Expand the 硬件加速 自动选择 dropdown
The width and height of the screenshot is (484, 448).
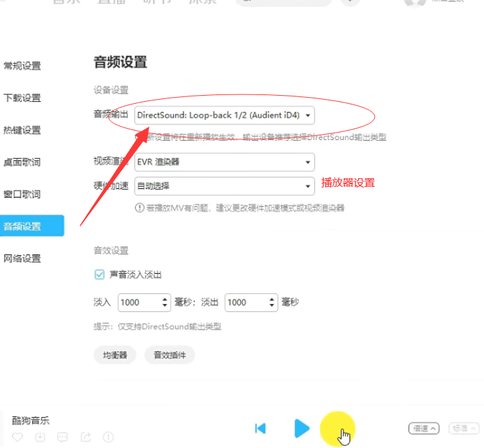pyautogui.click(x=224, y=186)
